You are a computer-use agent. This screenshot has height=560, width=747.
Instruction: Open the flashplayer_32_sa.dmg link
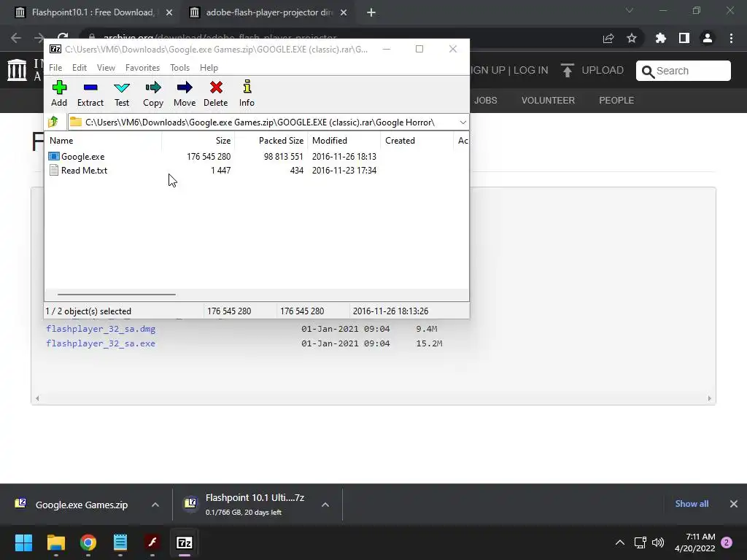pyautogui.click(x=101, y=329)
